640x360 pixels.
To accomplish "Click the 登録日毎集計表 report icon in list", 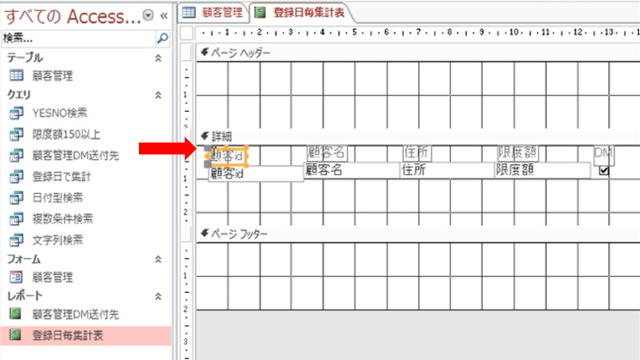I will 15,335.
